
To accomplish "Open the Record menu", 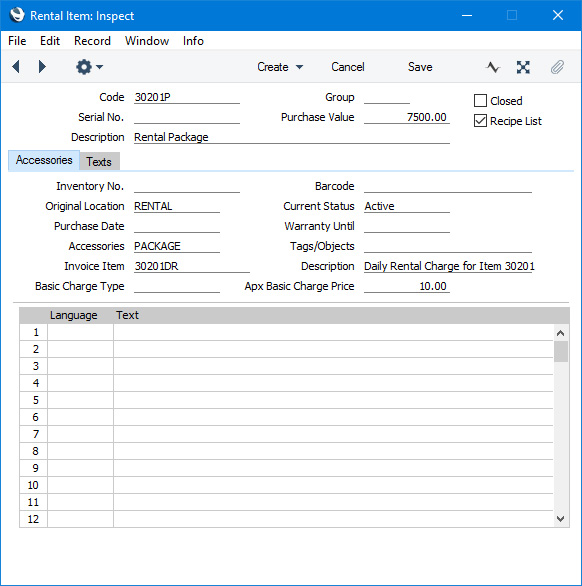I will (92, 41).
